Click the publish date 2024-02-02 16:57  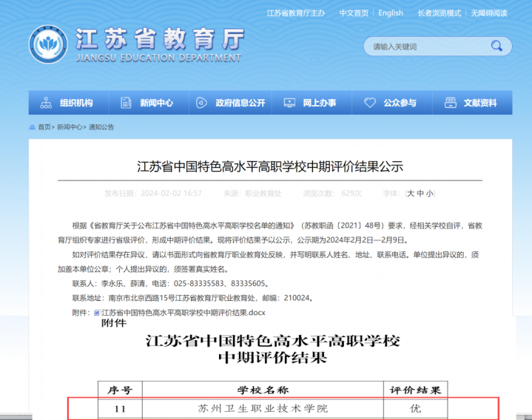click(x=172, y=194)
